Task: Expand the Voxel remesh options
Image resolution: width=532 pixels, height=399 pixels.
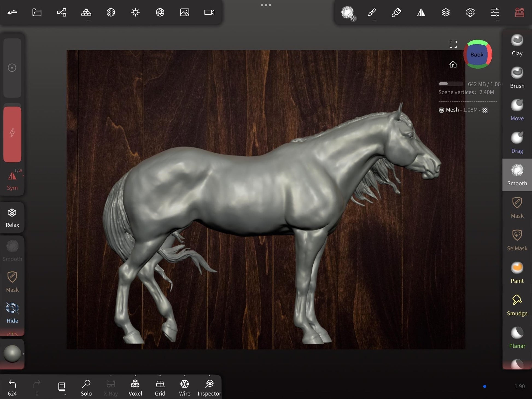Action: coord(135,376)
